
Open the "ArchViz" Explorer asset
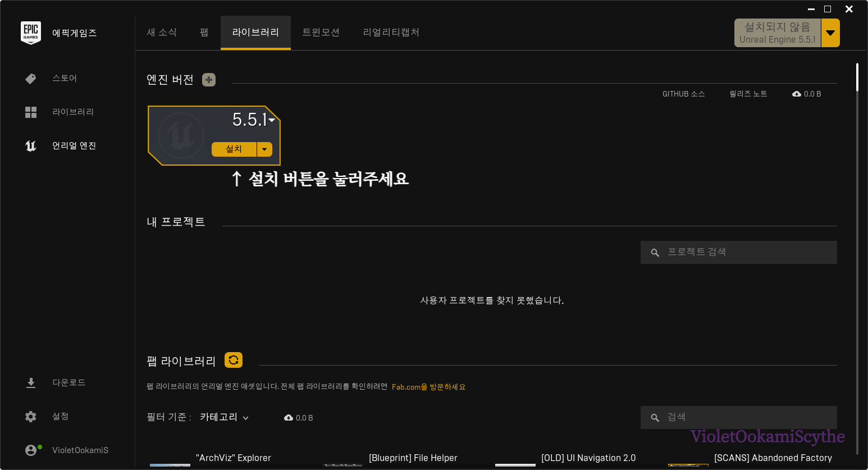(234, 458)
